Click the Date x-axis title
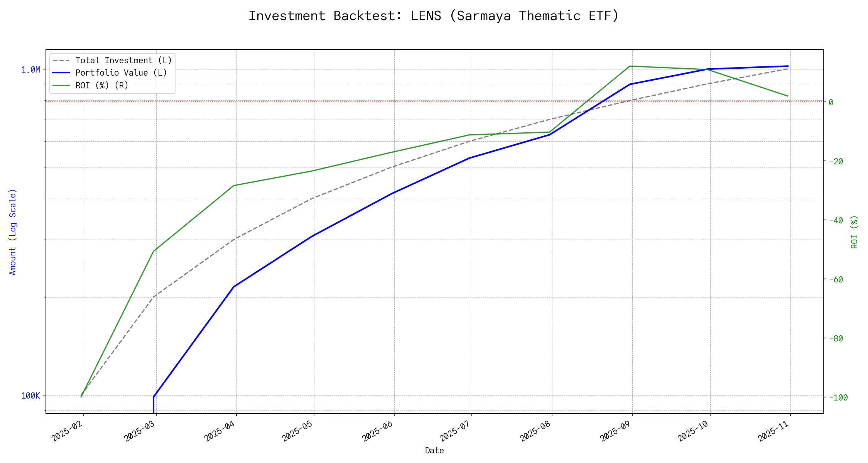 pos(434,451)
